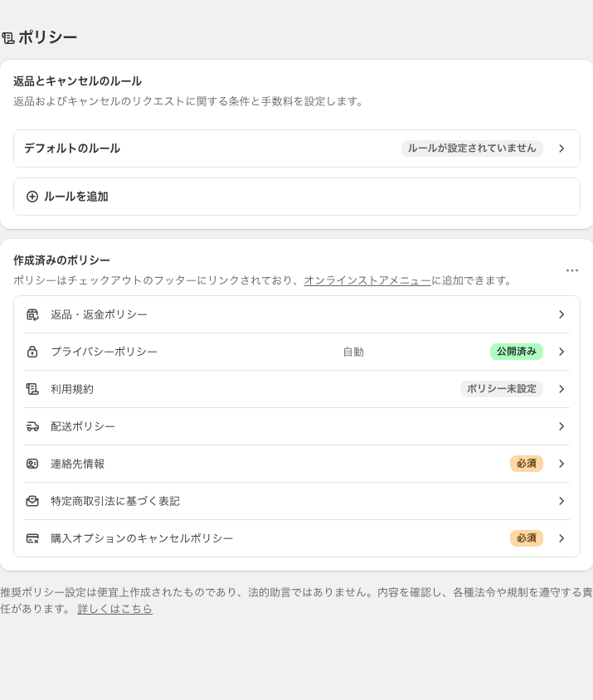The width and height of the screenshot is (593, 700).
Task: Select the プライバシーポリシー label
Action: point(104,352)
